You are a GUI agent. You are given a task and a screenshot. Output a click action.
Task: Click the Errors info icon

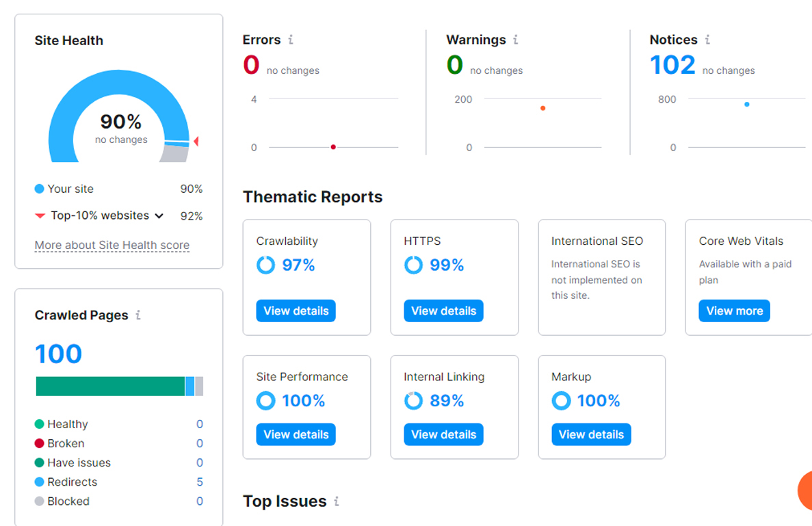[x=291, y=40]
